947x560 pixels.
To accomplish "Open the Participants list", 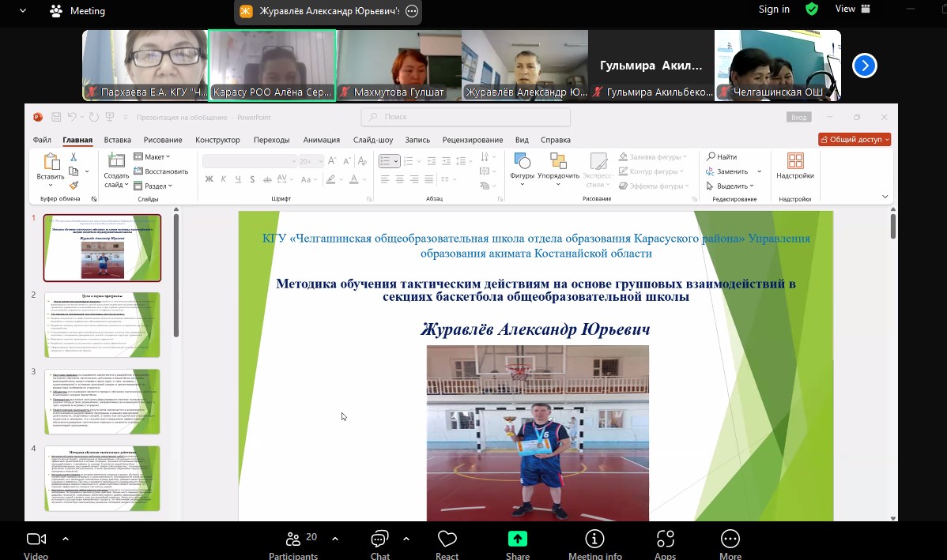I will [x=293, y=539].
